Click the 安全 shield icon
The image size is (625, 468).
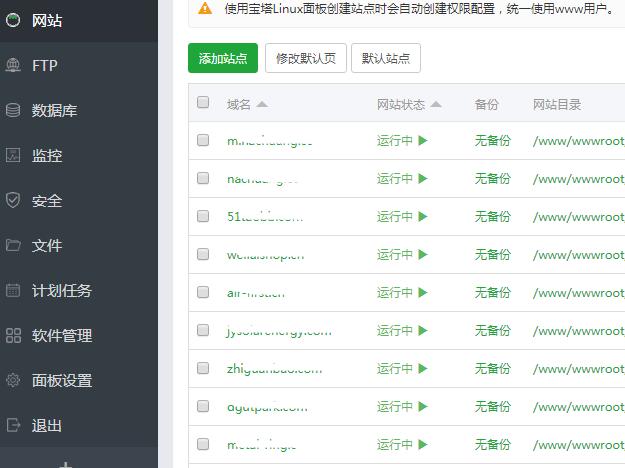click(13, 201)
